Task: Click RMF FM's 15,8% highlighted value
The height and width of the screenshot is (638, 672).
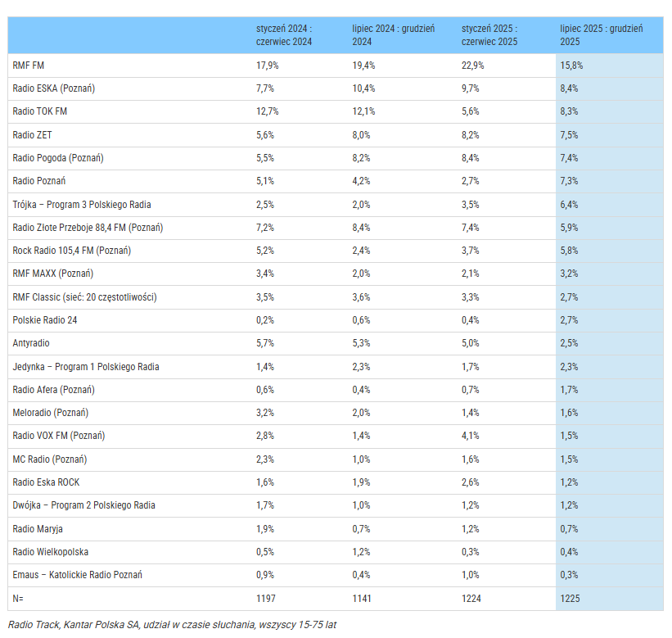Action: click(571, 65)
